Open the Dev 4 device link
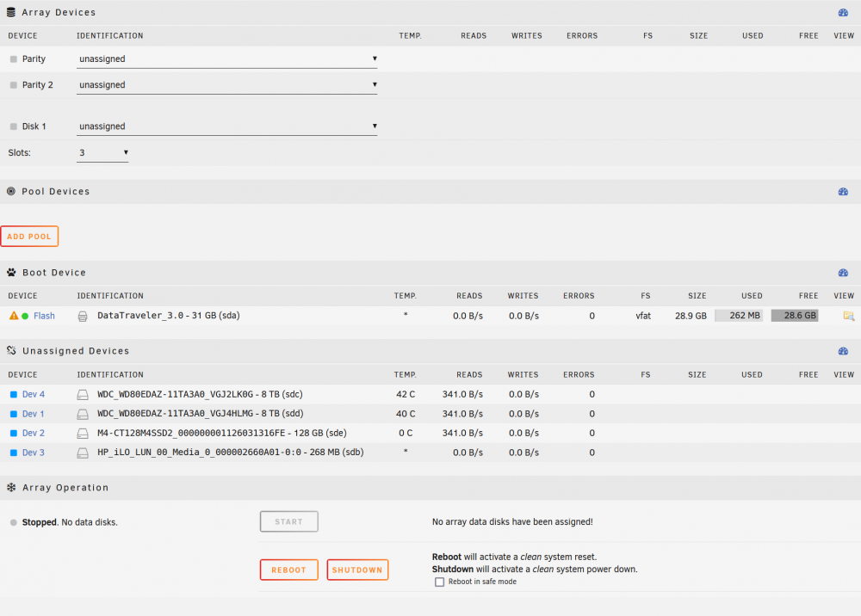Viewport: 861px width, 616px height. [34, 394]
